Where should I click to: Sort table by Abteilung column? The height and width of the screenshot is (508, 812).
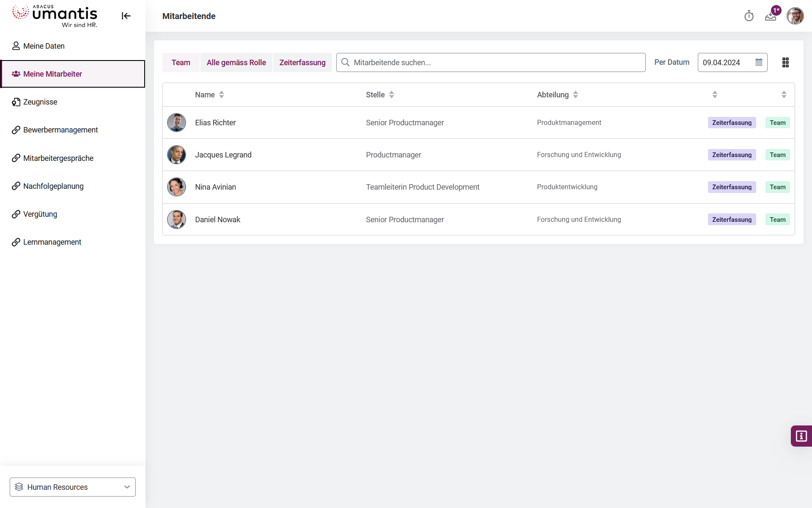click(575, 95)
